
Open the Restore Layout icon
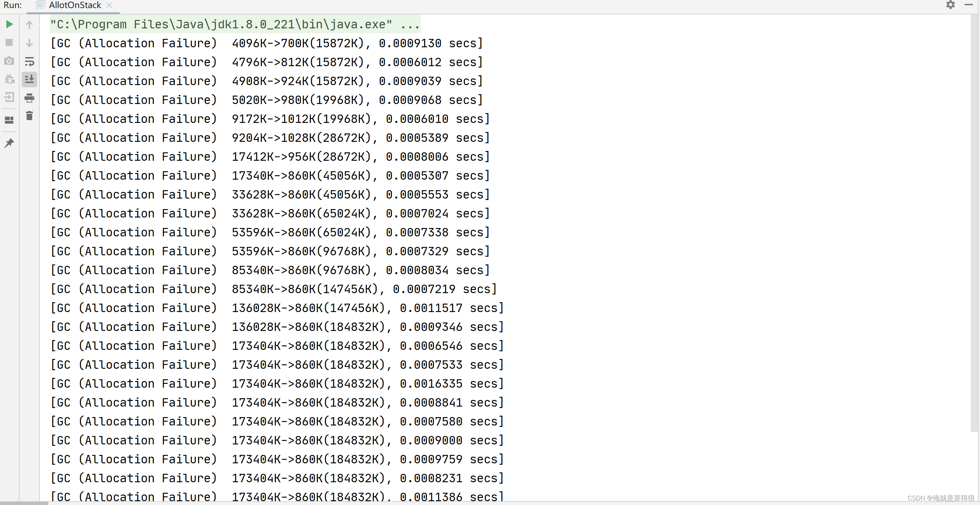9,120
